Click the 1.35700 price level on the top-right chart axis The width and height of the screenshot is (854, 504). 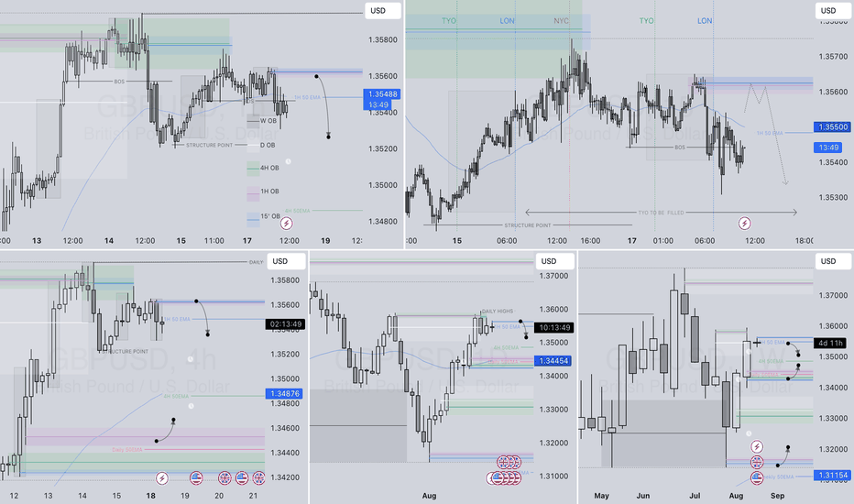click(833, 56)
